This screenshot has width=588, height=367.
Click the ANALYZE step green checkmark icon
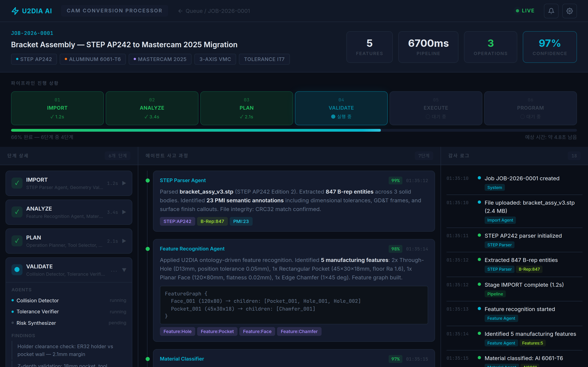click(17, 212)
